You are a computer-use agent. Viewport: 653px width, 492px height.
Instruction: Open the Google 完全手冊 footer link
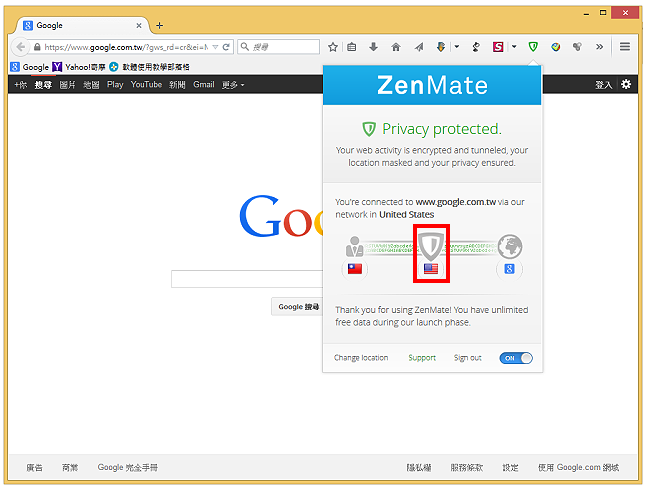pyautogui.click(x=128, y=467)
